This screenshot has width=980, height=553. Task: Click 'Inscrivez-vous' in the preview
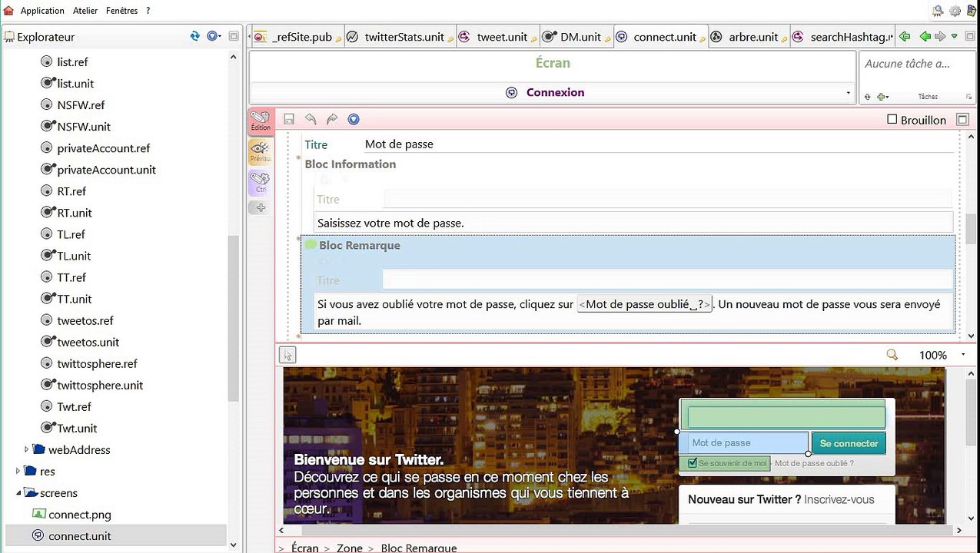click(839, 499)
